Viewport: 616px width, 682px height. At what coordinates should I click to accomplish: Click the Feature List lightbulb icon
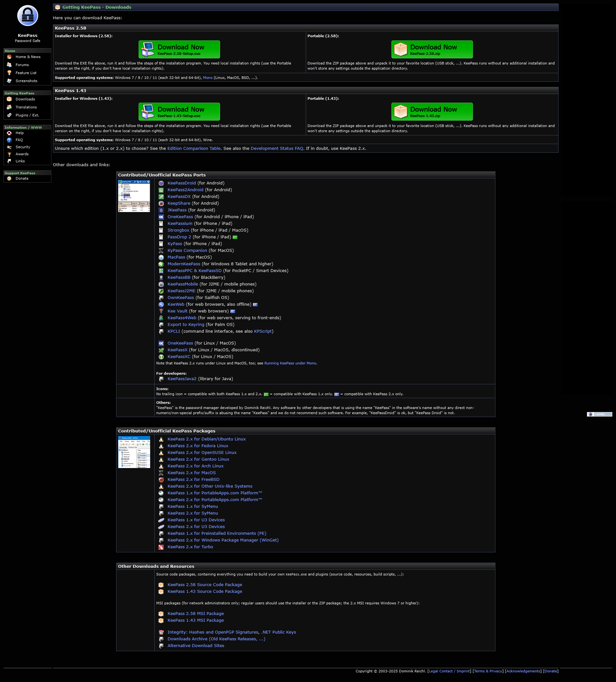(x=9, y=73)
